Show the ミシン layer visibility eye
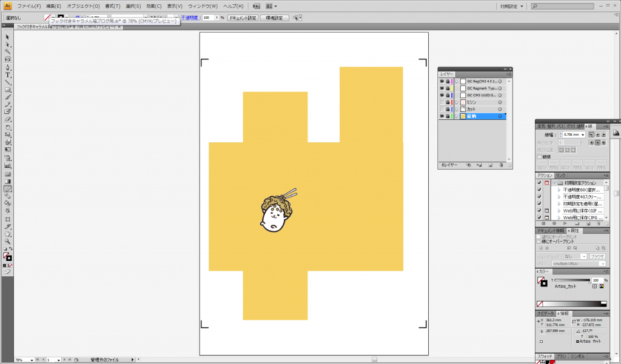Viewport: 621px width, 364px height. pos(442,101)
